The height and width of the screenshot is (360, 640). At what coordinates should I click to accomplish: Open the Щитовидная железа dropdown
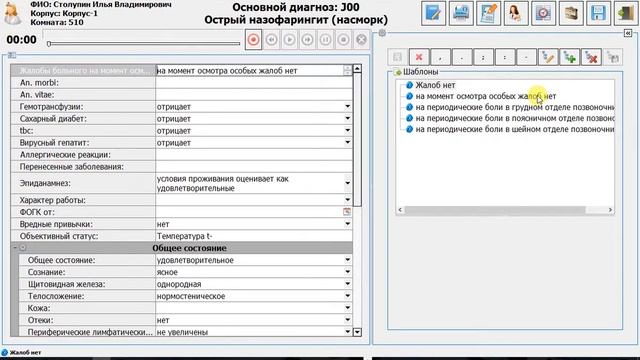[x=347, y=284]
